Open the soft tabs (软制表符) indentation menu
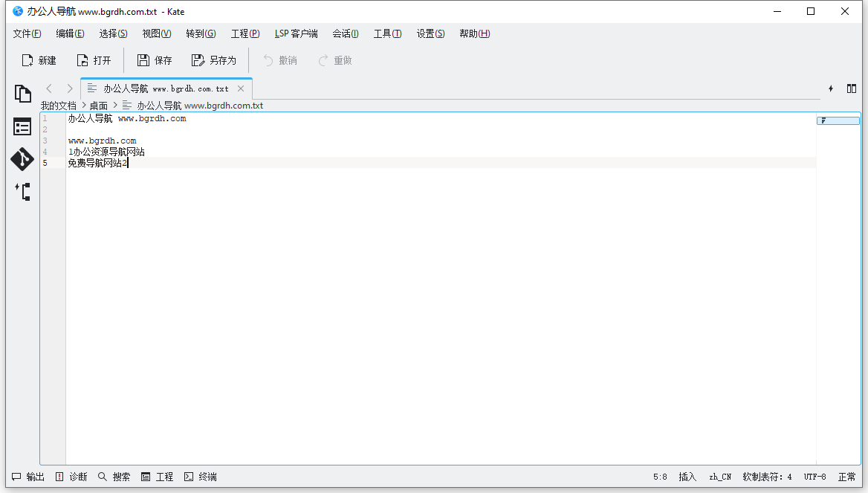Image resolution: width=868 pixels, height=493 pixels. point(767,477)
